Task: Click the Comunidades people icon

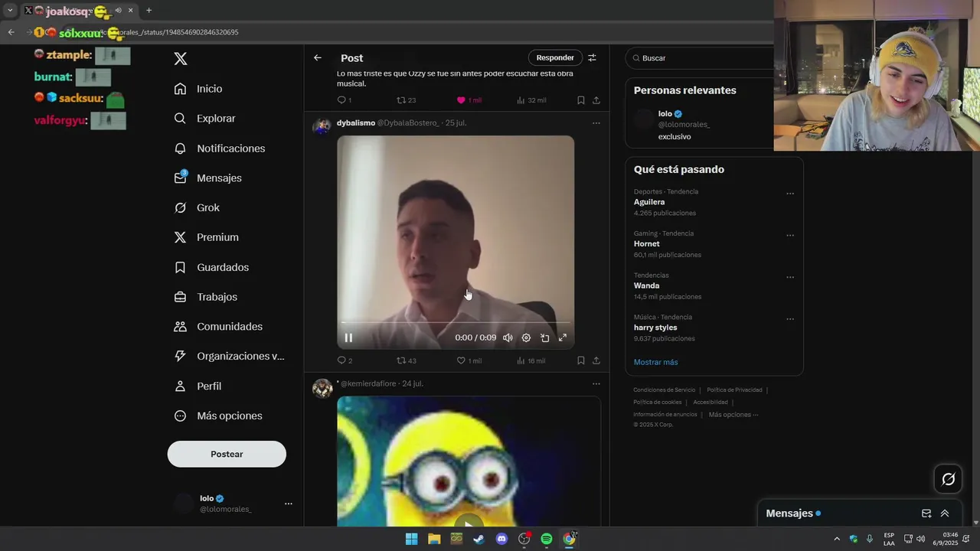Action: pyautogui.click(x=181, y=327)
